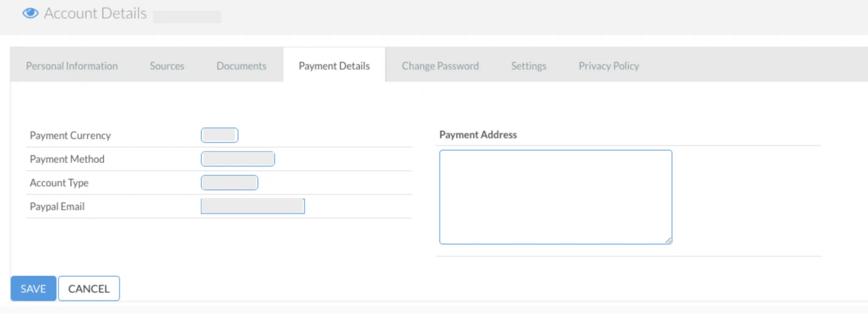Click the Paypal Email label

pos(57,207)
